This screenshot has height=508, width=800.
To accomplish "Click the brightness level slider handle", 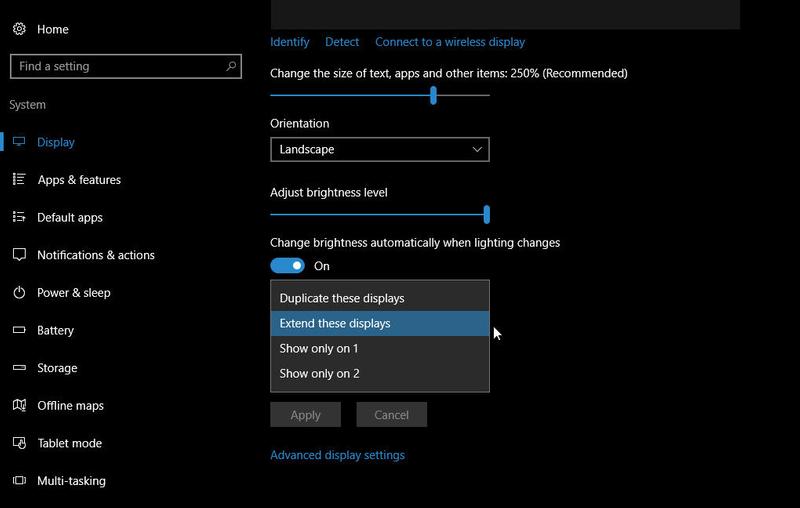I will (487, 215).
